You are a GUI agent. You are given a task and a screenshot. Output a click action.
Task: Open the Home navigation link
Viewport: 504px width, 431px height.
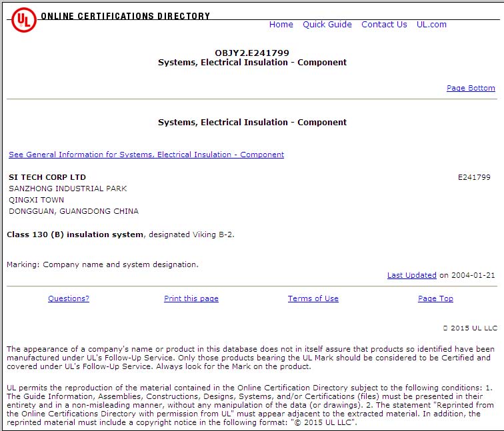coord(281,25)
